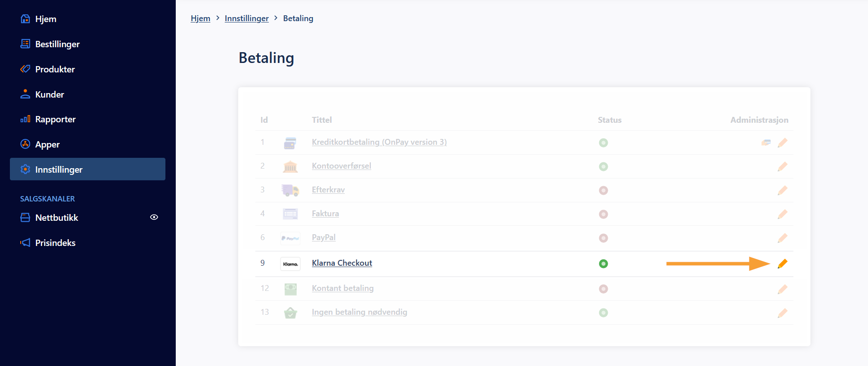
Task: Click the Prisindeks megaphone icon
Action: click(26, 243)
